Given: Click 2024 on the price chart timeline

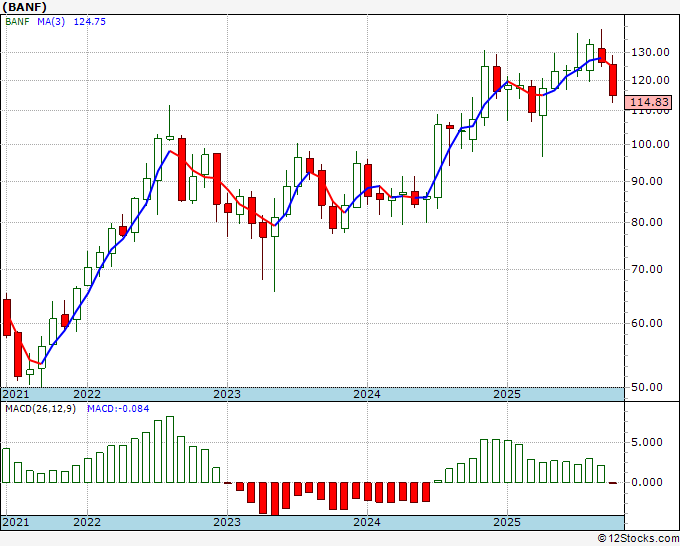Looking at the screenshot, I should [367, 394].
